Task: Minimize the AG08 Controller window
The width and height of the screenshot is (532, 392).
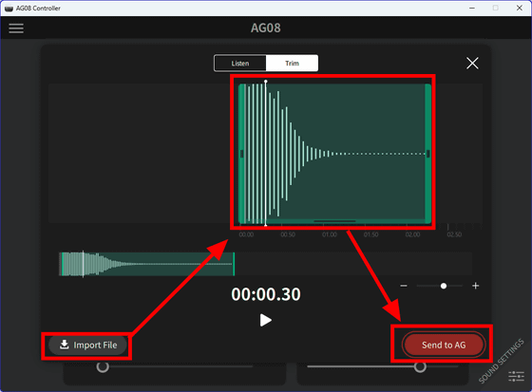Action: tap(472, 8)
